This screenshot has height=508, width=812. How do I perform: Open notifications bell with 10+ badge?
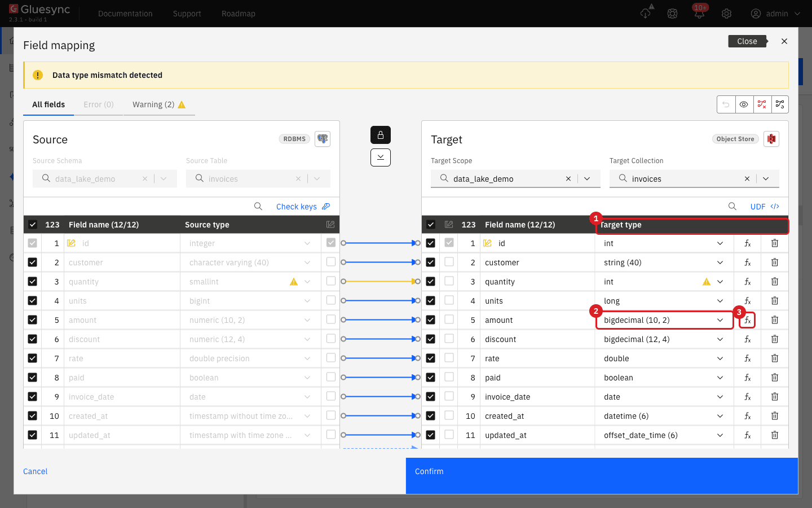(699, 12)
